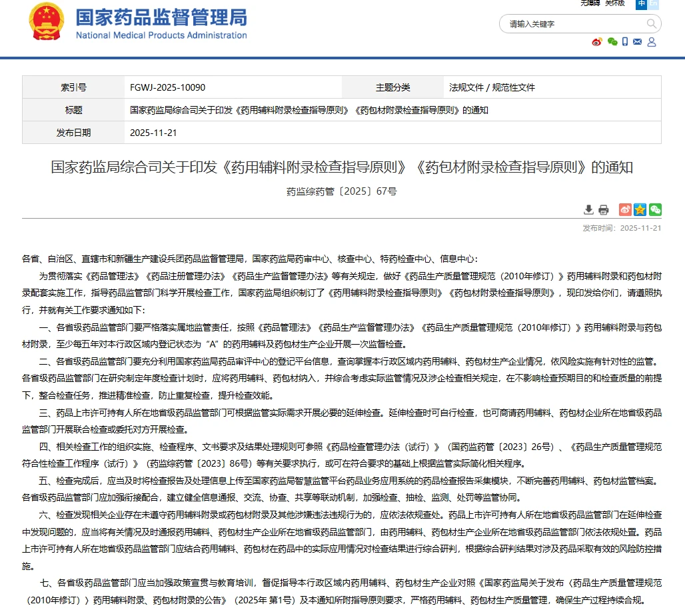Switch language to 中 Chinese
Viewport: 685px width, 616px height.
click(641, 3)
